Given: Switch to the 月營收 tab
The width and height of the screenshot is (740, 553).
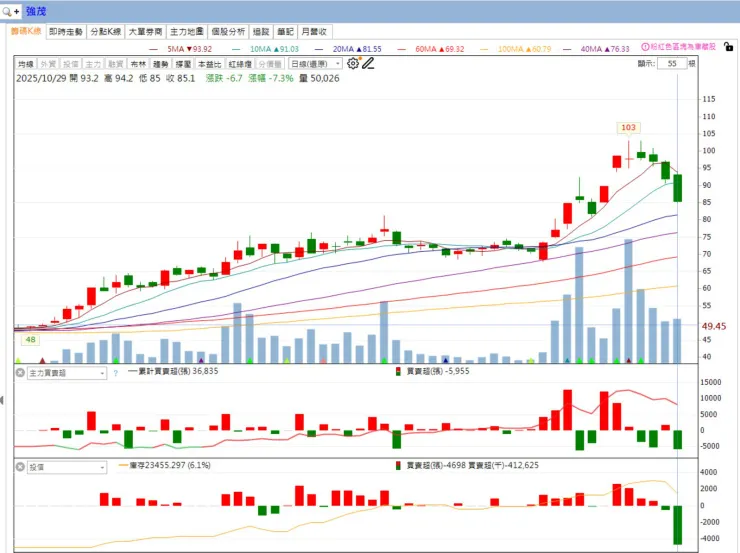Looking at the screenshot, I should pyautogui.click(x=314, y=32).
